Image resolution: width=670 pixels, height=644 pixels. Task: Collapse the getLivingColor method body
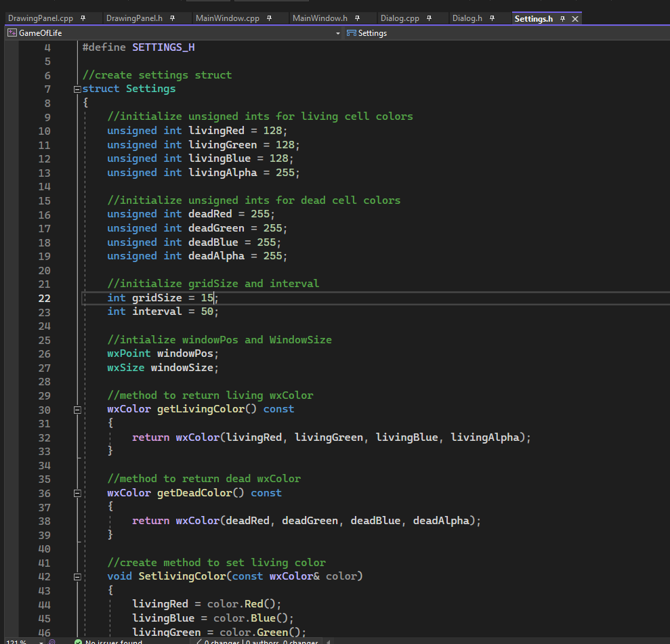77,409
